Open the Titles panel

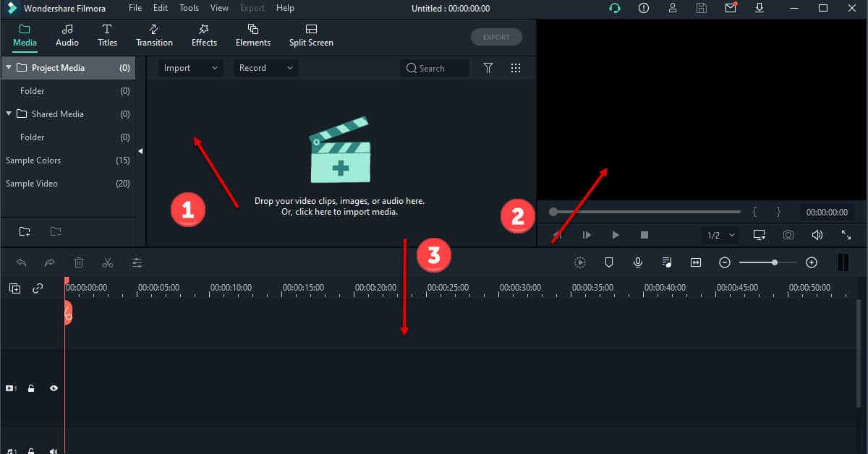(107, 35)
